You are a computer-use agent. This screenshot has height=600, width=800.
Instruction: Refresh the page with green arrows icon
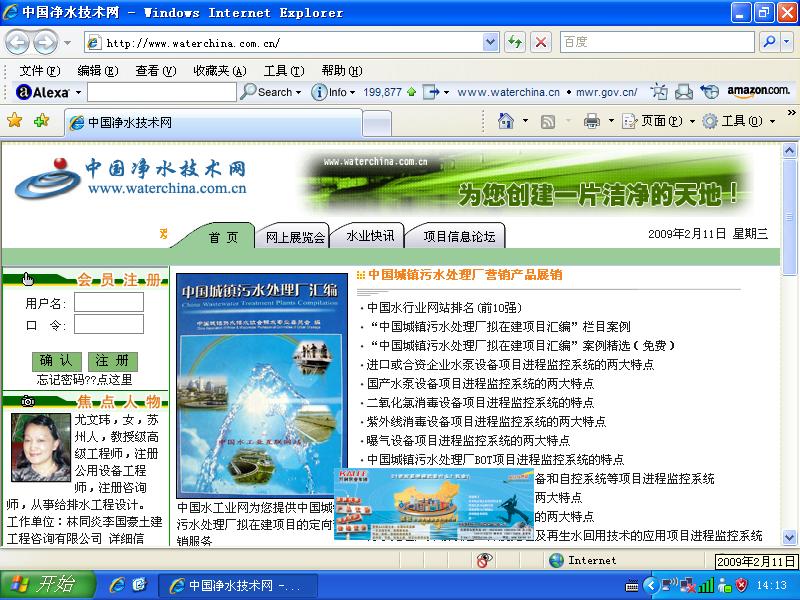point(515,42)
